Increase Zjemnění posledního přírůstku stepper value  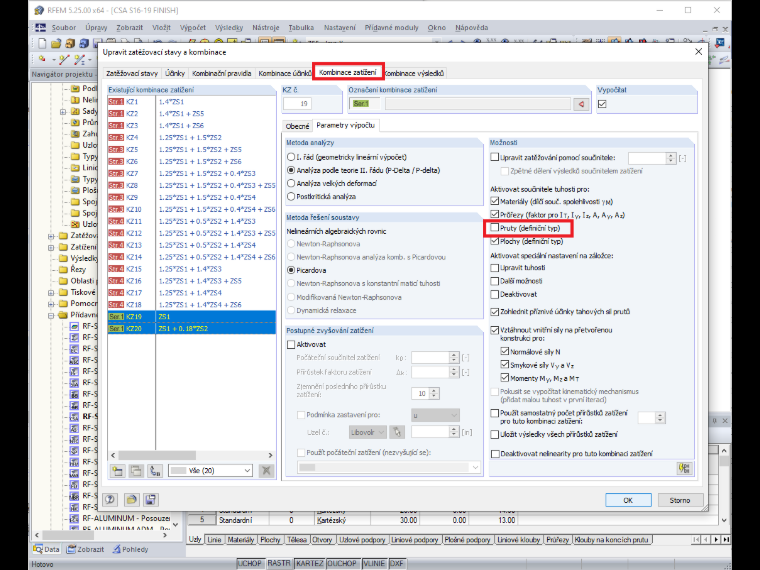point(434,390)
